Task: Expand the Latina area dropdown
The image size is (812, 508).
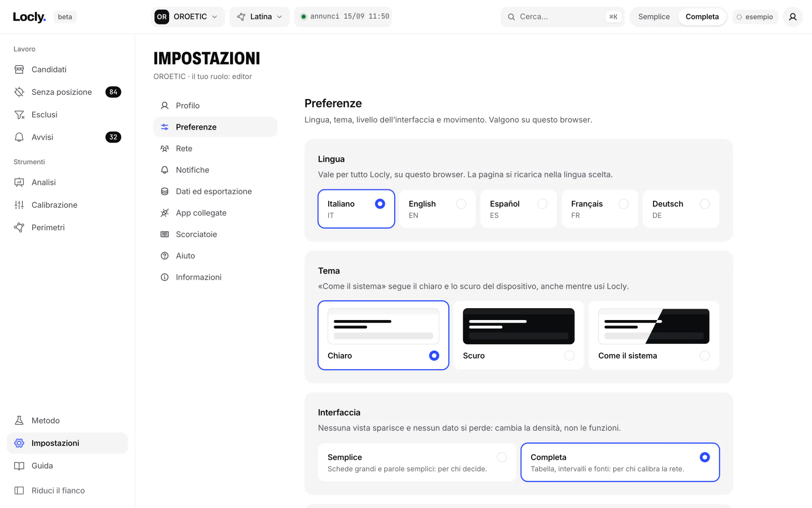Action: click(x=260, y=17)
